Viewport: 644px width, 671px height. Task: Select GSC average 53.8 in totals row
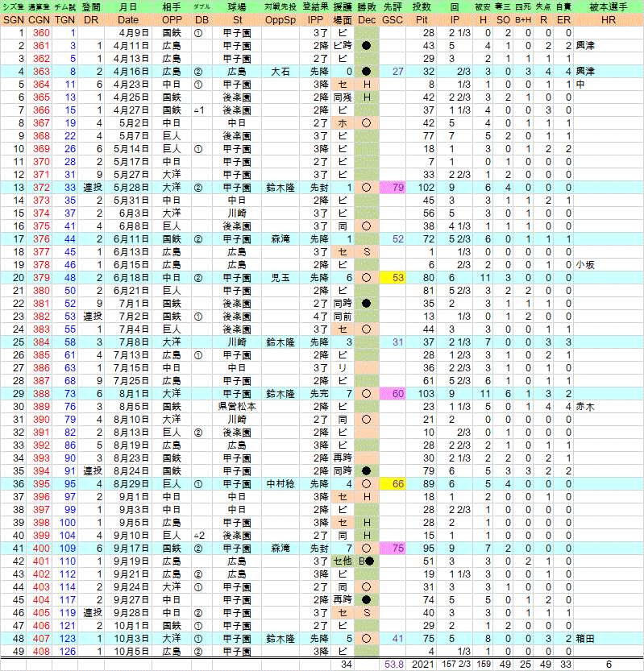(394, 665)
